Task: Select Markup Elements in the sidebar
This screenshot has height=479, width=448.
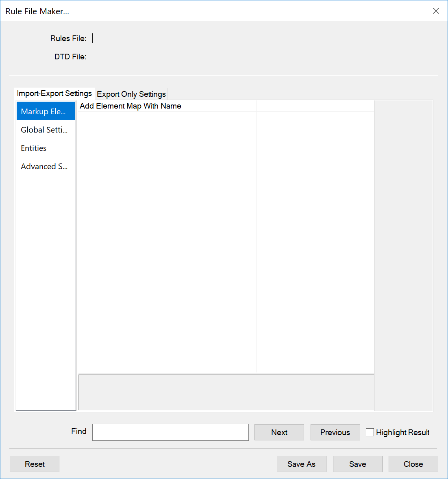Action: 45,111
